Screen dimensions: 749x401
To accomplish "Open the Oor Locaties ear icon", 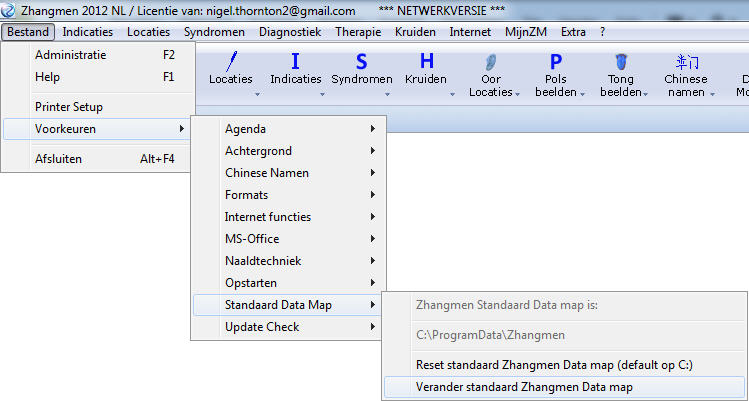I will pos(490,62).
